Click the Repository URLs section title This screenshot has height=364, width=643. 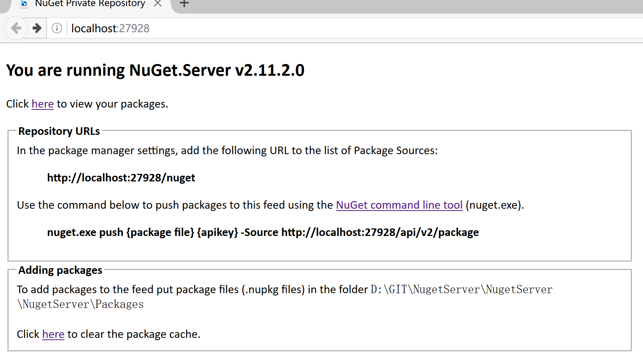tap(59, 131)
